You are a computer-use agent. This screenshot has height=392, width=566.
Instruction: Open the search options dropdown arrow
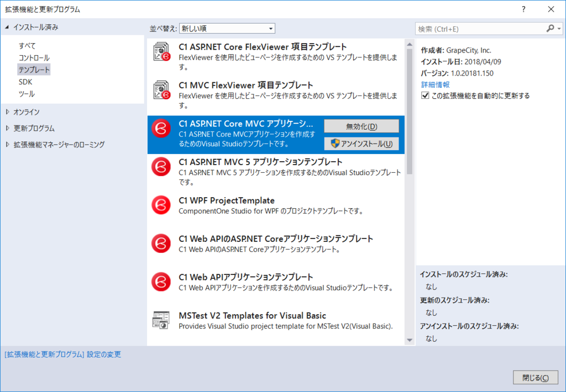tap(559, 29)
